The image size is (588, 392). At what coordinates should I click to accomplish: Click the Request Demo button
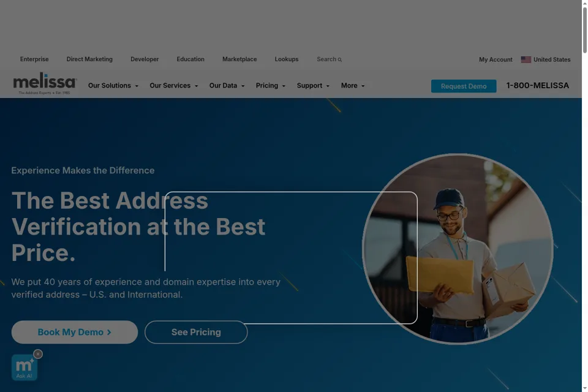point(464,86)
